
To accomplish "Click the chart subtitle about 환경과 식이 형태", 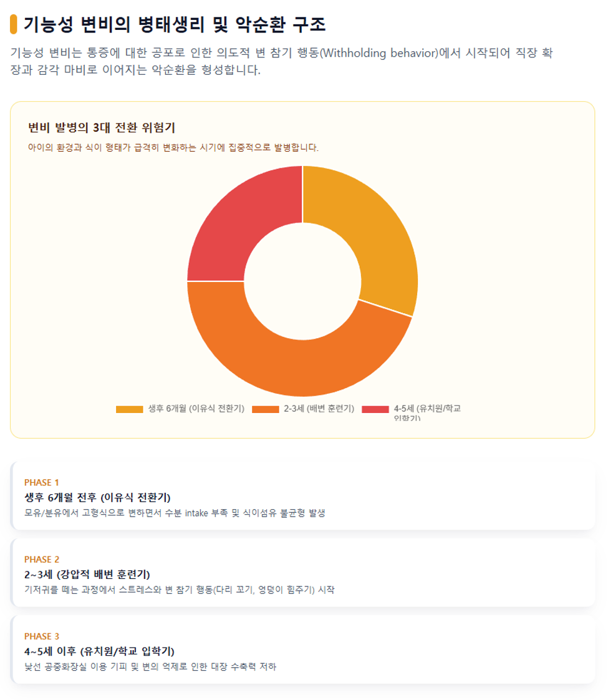I will point(173,148).
